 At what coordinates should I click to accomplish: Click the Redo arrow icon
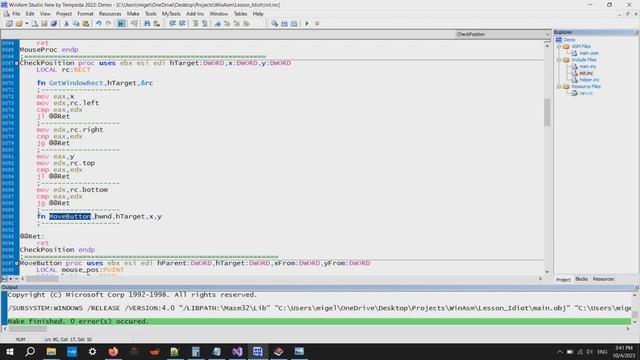[108, 24]
